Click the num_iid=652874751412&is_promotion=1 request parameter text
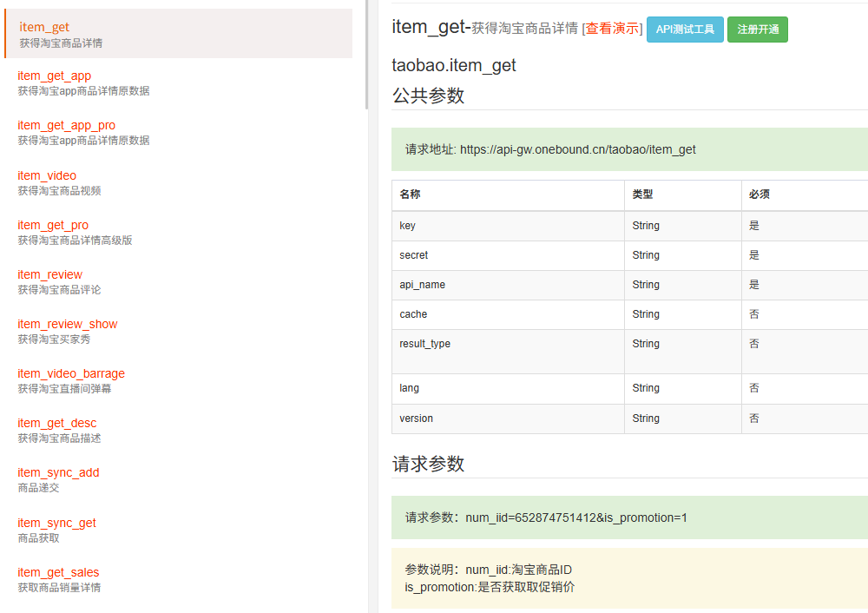 click(576, 517)
